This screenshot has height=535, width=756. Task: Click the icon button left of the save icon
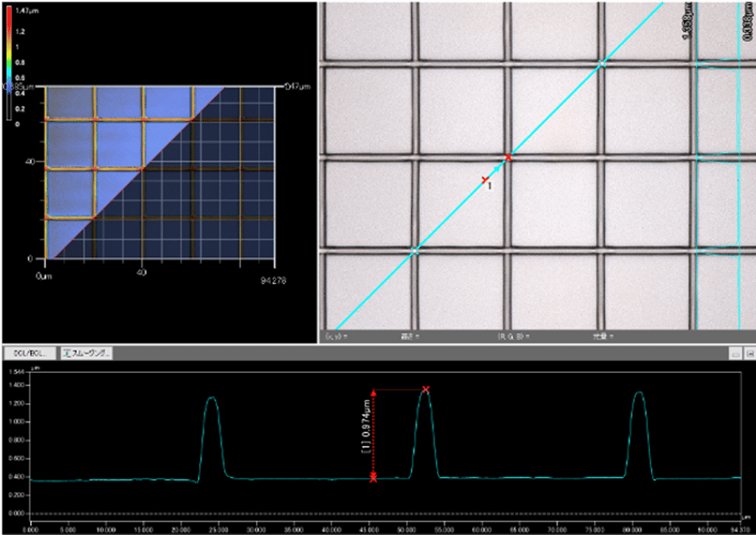click(736, 354)
